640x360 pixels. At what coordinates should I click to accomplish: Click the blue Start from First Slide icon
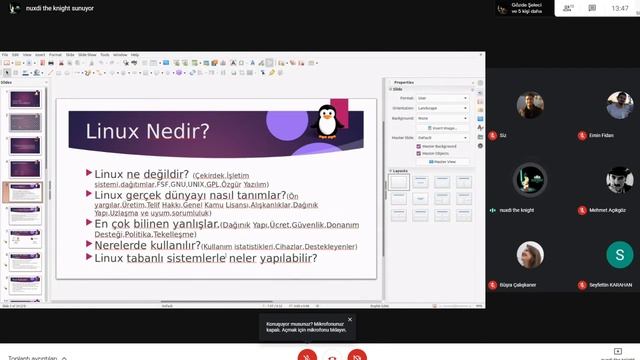(166, 62)
